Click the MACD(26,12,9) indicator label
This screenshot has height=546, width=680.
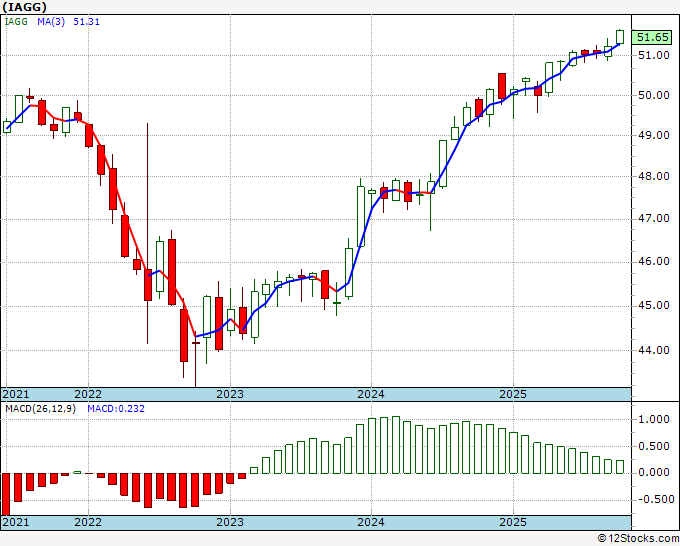coord(41,409)
